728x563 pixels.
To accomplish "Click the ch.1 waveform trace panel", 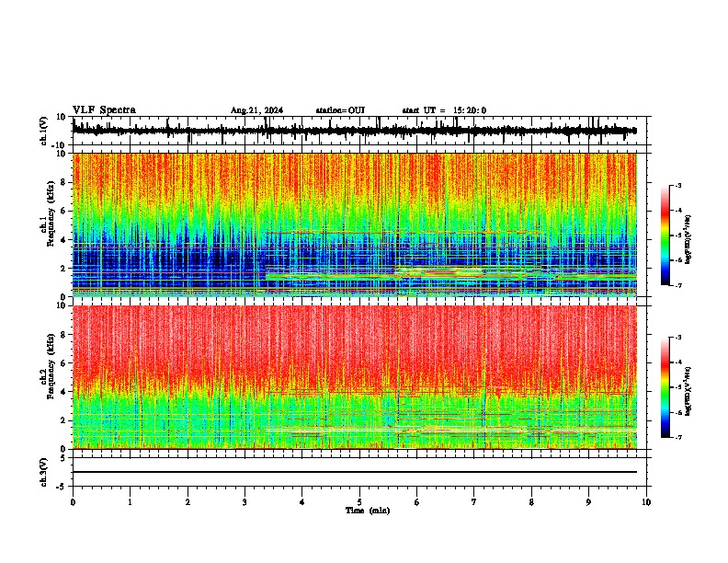I will pos(359,131).
